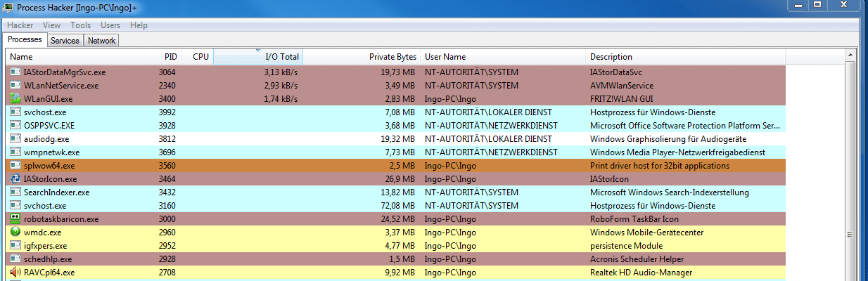Switch to the Services tab

(x=65, y=41)
